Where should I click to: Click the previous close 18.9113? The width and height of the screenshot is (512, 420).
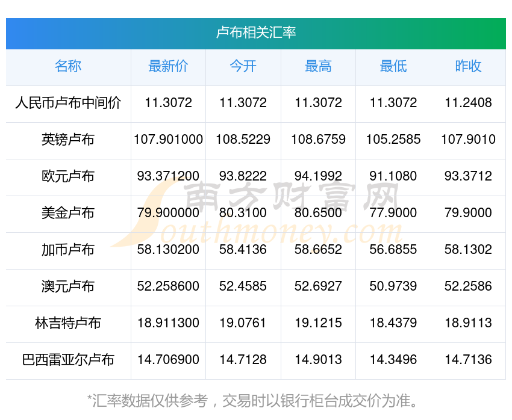pyautogui.click(x=468, y=323)
